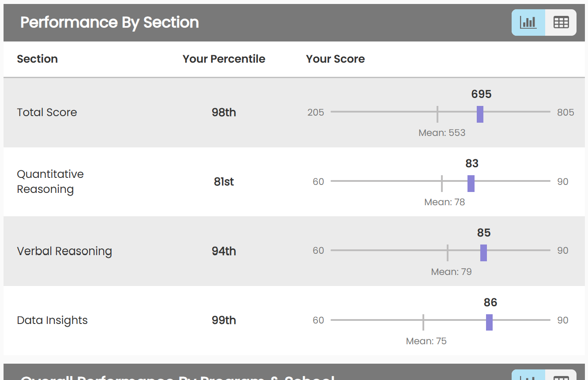Screen dimensions: 588x380
Task: Switch to chart view in Performance By Section
Action: click(528, 23)
